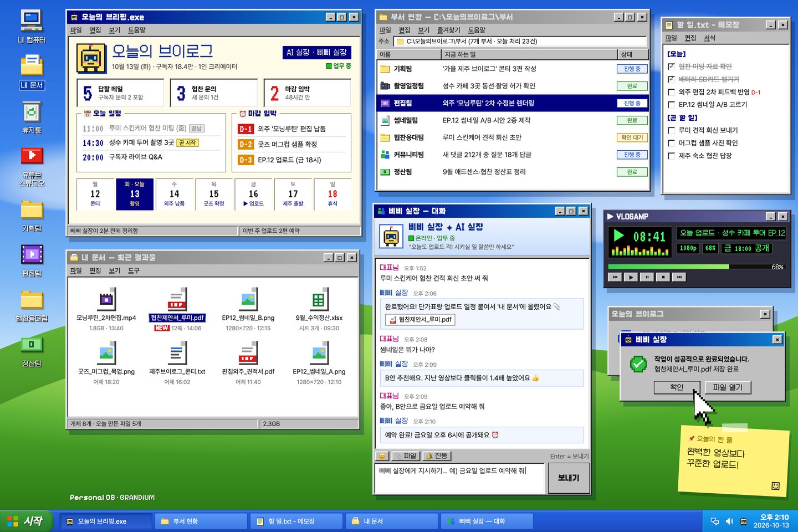Open the 시작 menu on the taskbar
The height and width of the screenshot is (532, 798).
pyautogui.click(x=26, y=521)
